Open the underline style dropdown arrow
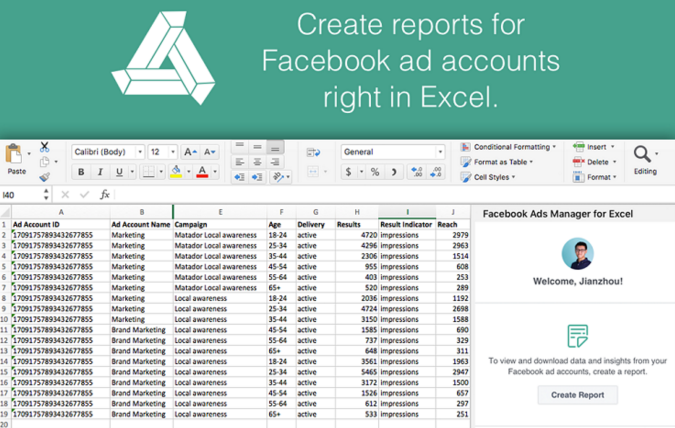Viewport: 675px width, 428px height. tap(132, 172)
